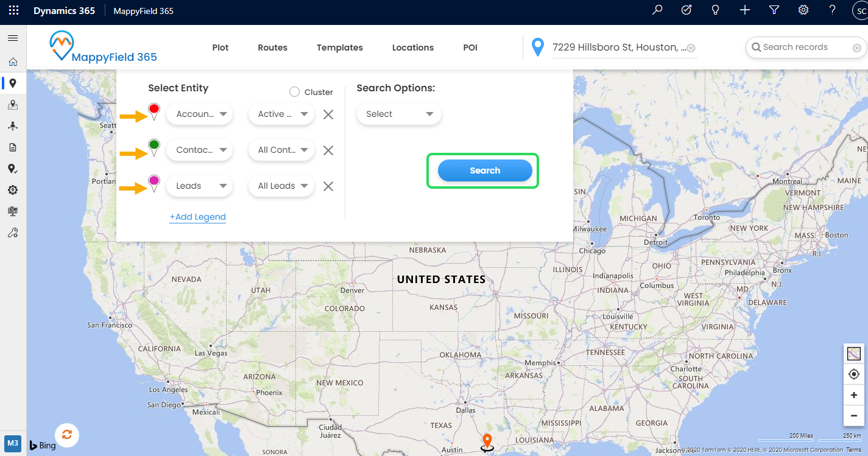
Task: Click the blue pin beside address field
Action: (x=538, y=47)
